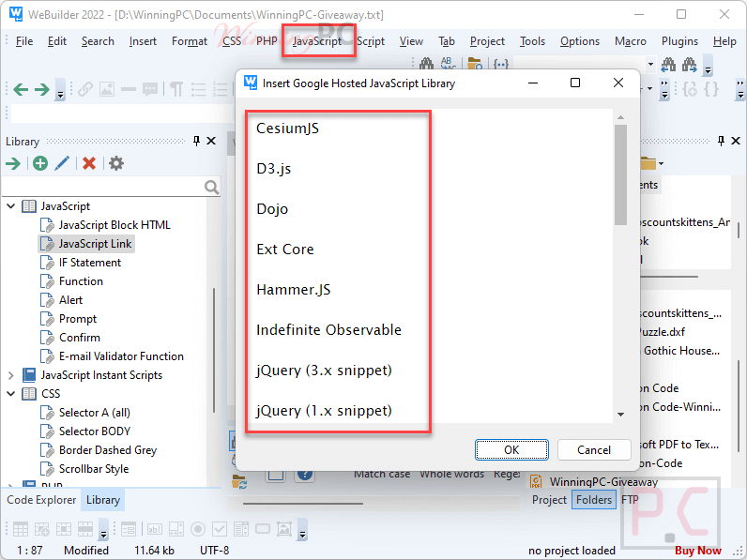The width and height of the screenshot is (747, 560).
Task: Click the paragraph pilcrow icon
Action: point(176,89)
